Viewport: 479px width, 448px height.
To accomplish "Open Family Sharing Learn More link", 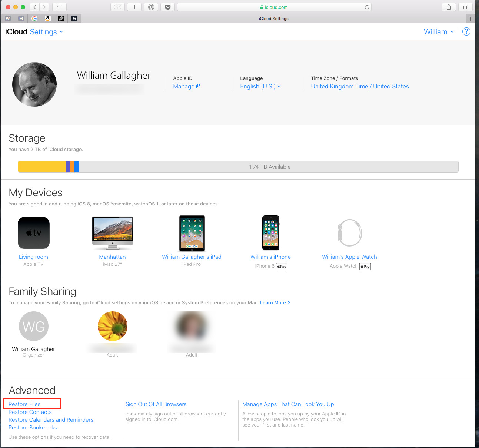I will point(275,303).
